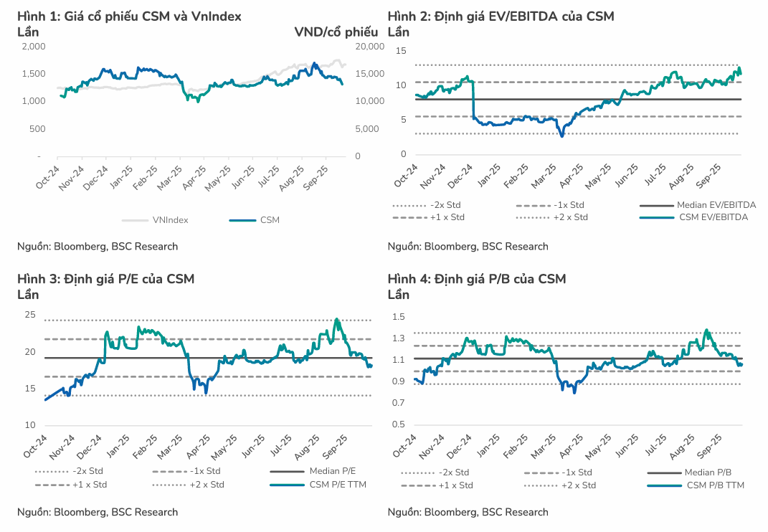
Task: Click the 2,000 y-axis label in Hình 1
Action: click(x=34, y=46)
